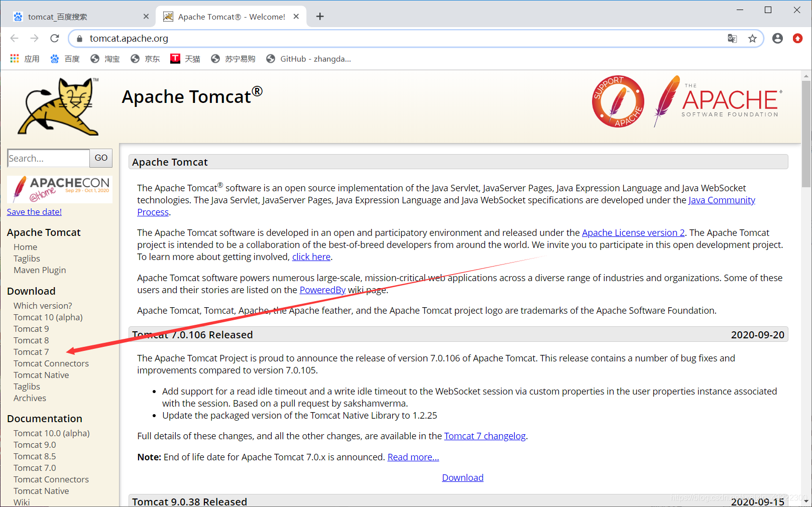The width and height of the screenshot is (812, 507).
Task: Click the Google Translate icon in address bar
Action: click(732, 38)
